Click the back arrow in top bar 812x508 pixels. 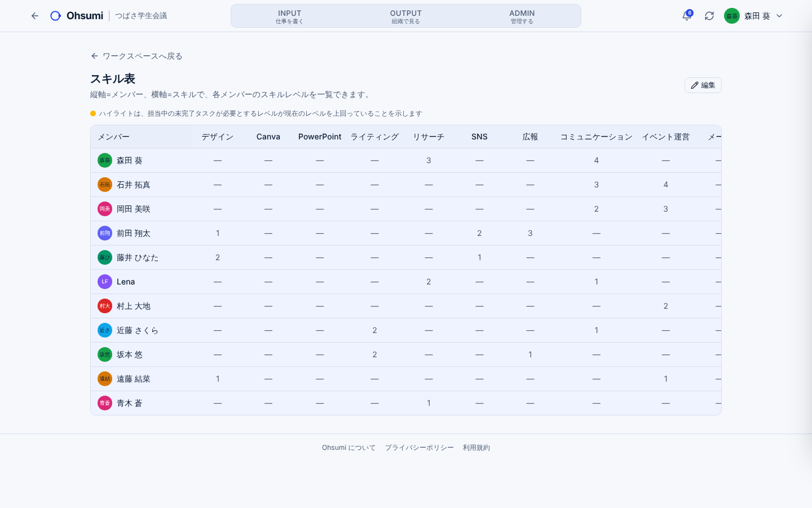click(35, 16)
